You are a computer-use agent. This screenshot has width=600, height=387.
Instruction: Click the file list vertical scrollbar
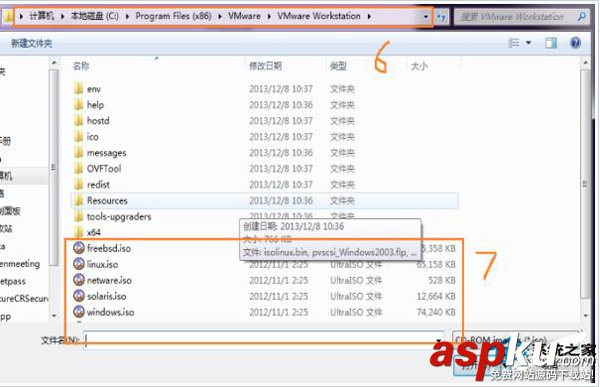585,184
